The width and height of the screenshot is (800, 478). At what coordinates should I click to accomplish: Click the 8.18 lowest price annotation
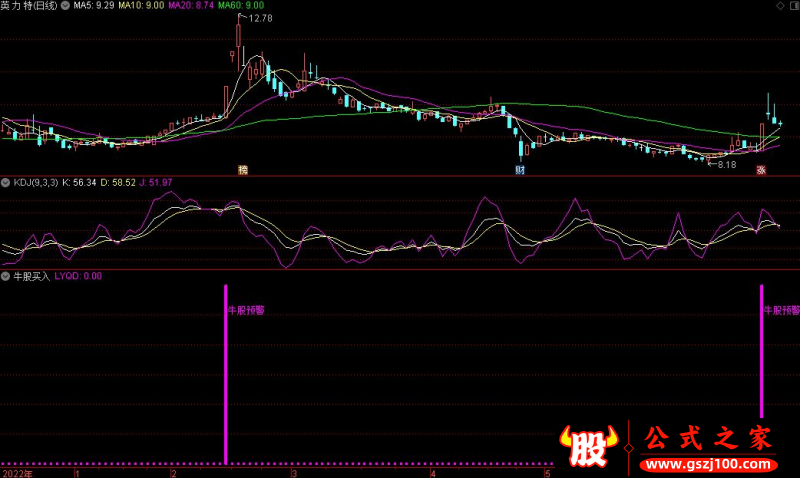click(726, 164)
